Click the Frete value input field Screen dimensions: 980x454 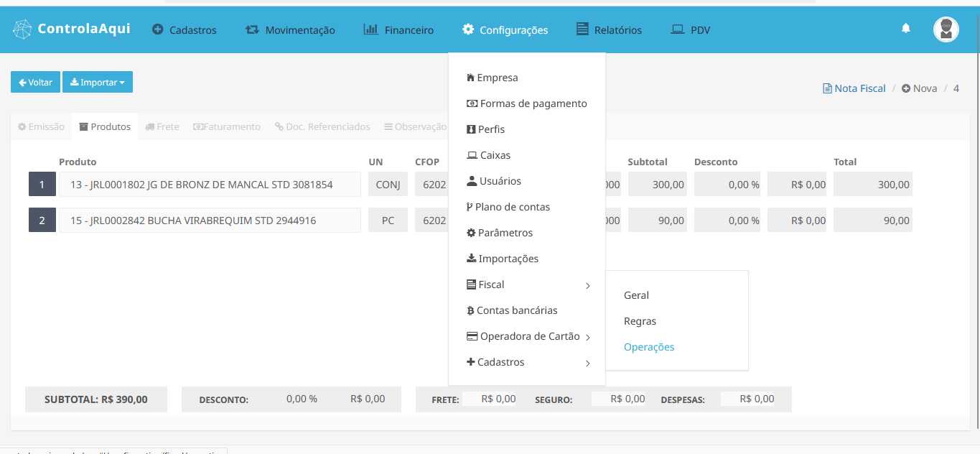(x=489, y=399)
